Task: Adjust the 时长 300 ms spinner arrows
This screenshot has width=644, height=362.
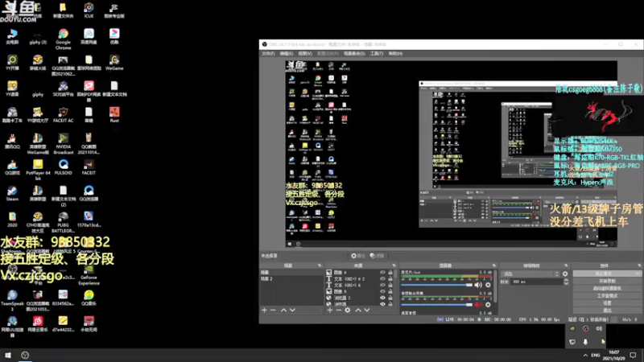Action: [566, 282]
